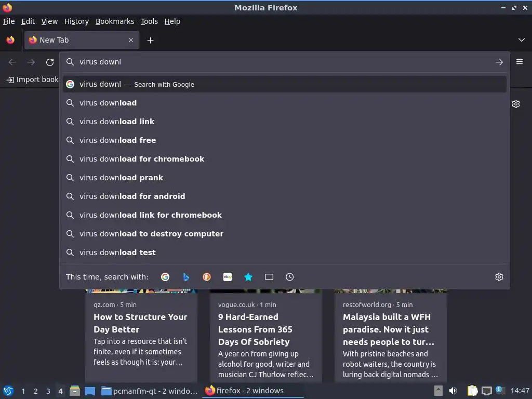Reload the current page
532x399 pixels.
(50, 62)
